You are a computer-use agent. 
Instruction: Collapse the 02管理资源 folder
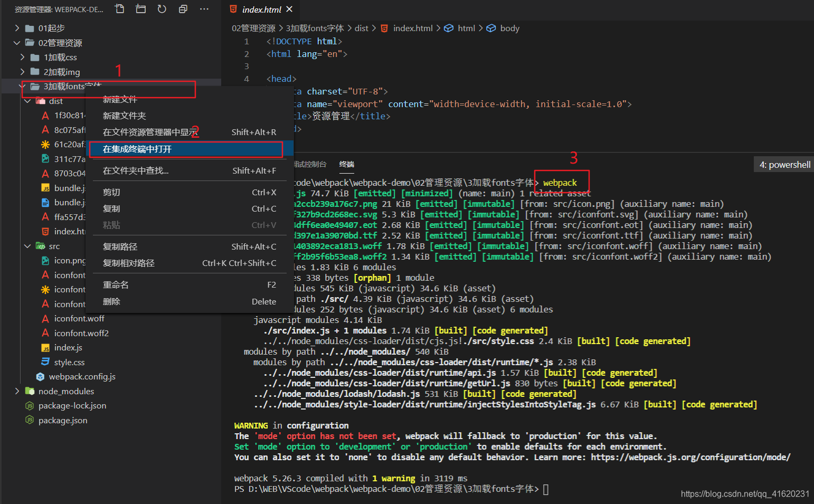click(x=17, y=43)
